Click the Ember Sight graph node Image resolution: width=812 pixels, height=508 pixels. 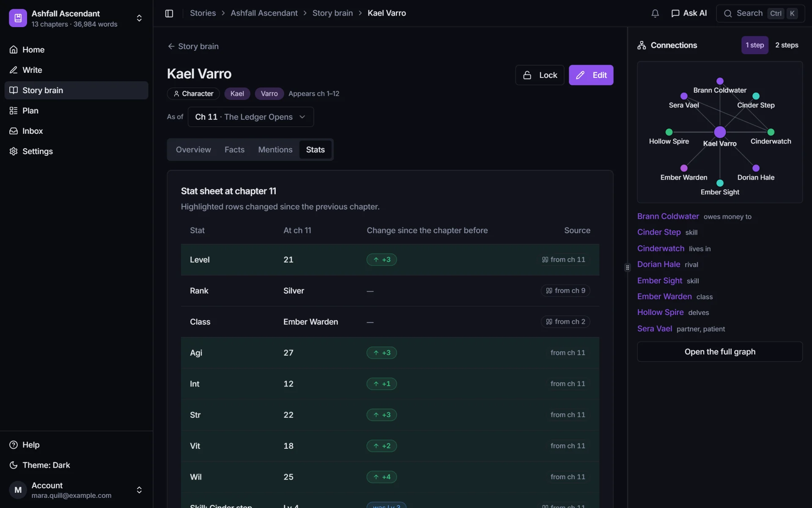[720, 183]
